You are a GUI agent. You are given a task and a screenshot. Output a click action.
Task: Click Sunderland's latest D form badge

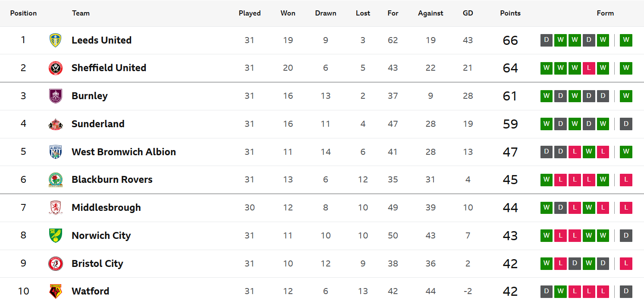[626, 124]
